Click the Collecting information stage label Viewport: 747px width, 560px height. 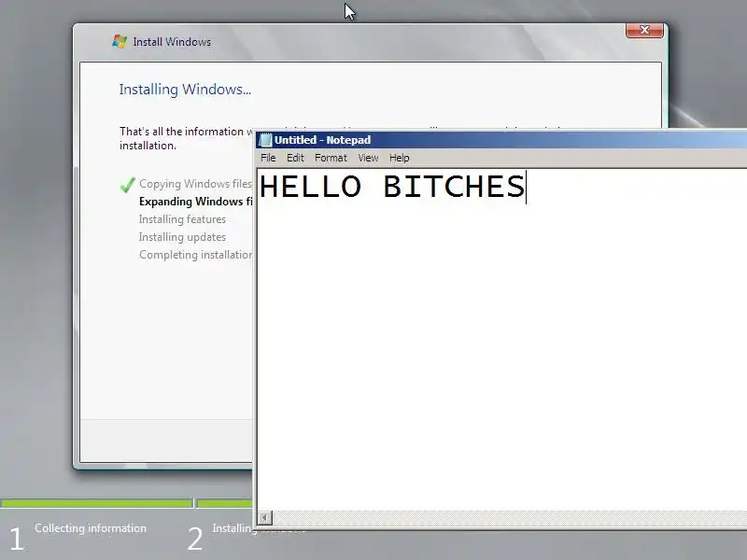tap(91, 528)
